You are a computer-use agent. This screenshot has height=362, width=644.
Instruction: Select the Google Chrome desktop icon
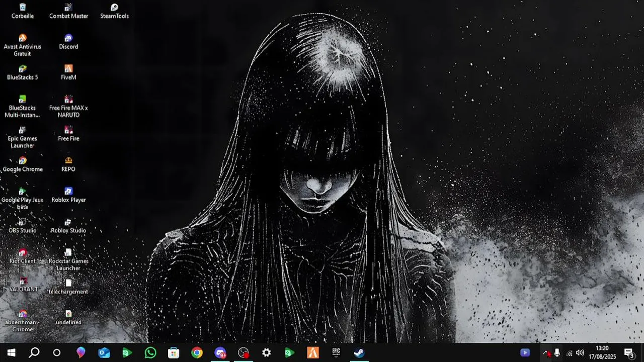coord(23,164)
